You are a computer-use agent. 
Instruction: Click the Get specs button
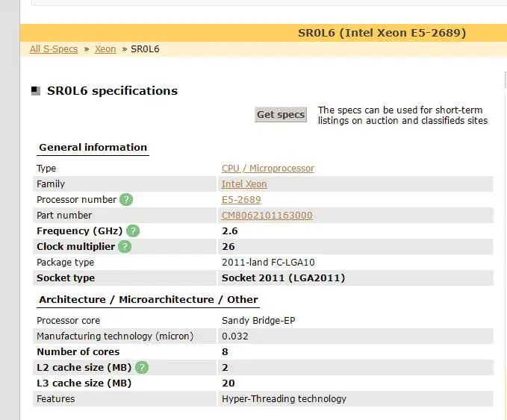coord(281,115)
